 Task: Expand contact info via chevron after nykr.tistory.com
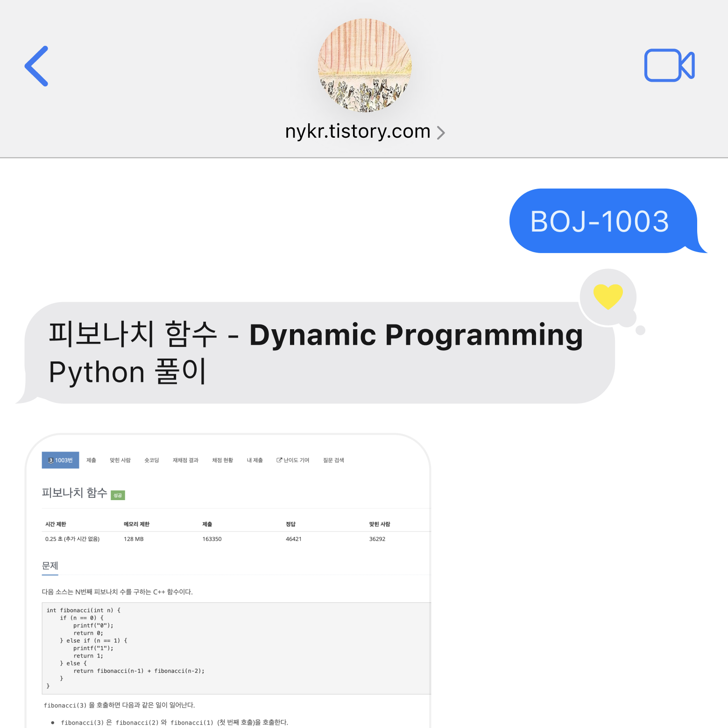coord(441,132)
